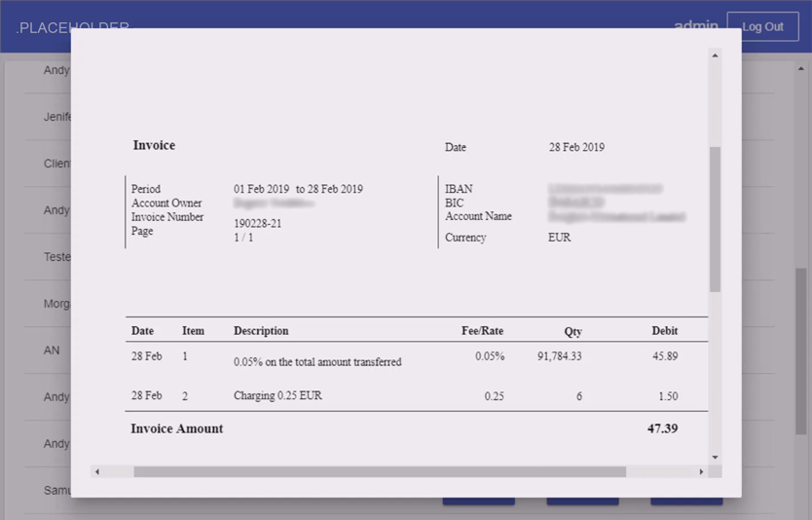Viewport: 812px width, 520px height.
Task: Click the admin username in header
Action: click(x=695, y=25)
